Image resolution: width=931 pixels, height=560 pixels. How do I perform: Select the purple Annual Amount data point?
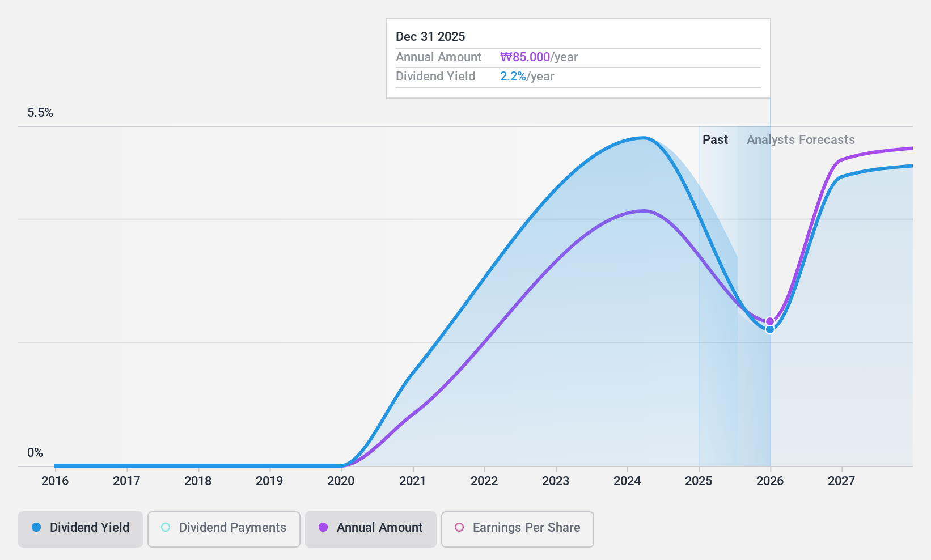(x=770, y=321)
